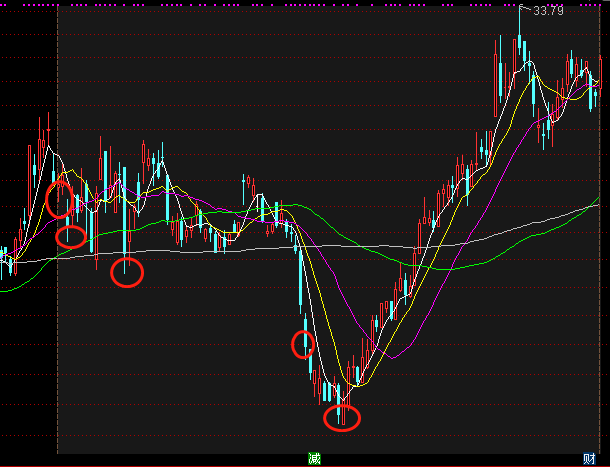Image resolution: width=610 pixels, height=467 pixels.
Task: Click the tallest candlestick at the 33.79 peak
Action: click(x=520, y=32)
